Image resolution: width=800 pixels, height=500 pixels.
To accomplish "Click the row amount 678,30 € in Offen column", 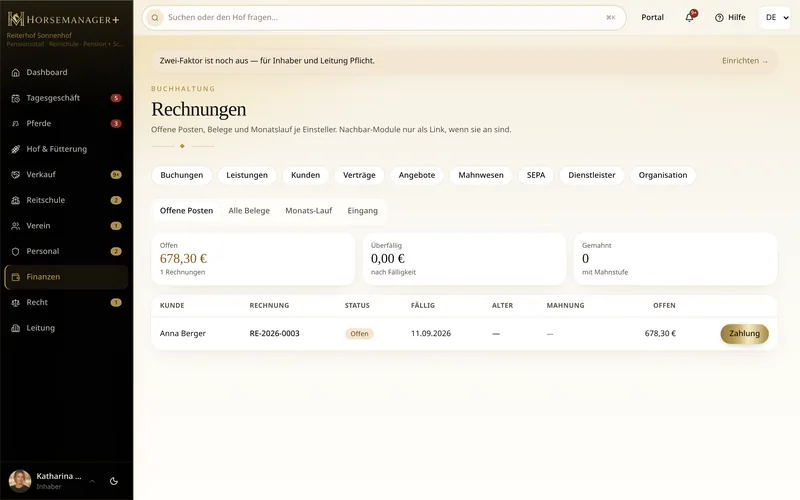I will (x=660, y=334).
